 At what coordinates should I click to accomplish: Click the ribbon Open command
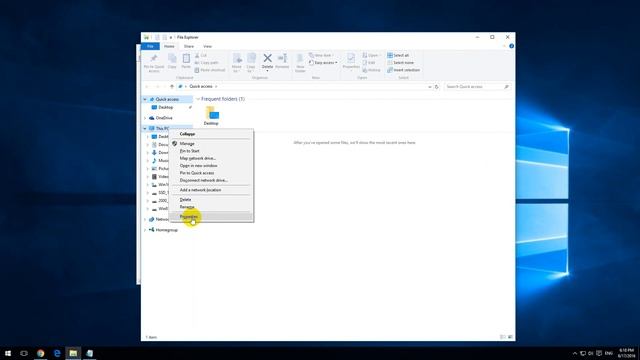(x=371, y=56)
